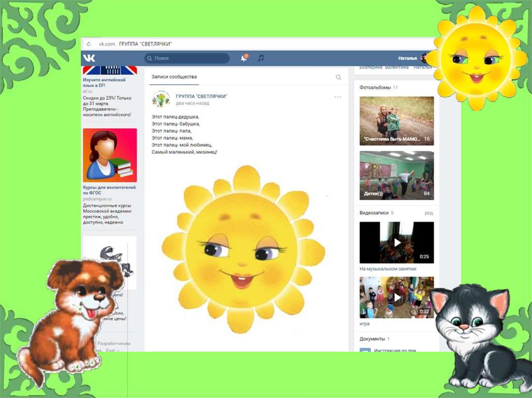The height and width of the screenshot is (398, 532).
Task: Open the Счастлива быть МАМО album thumbnail
Action: coord(396,120)
